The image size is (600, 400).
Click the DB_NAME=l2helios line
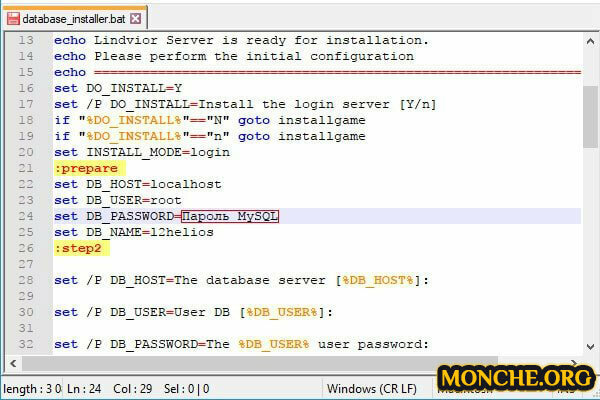point(134,232)
